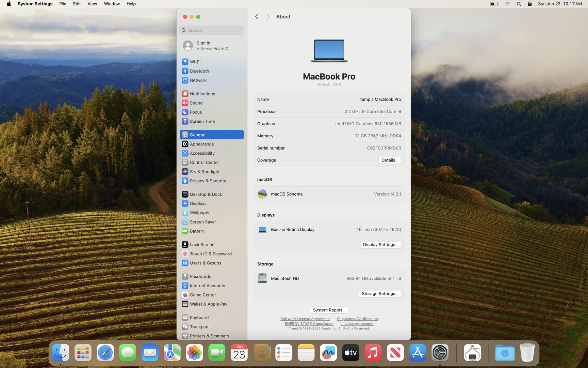This screenshot has width=588, height=368.
Task: Open Game Center settings
Action: coord(212,295)
